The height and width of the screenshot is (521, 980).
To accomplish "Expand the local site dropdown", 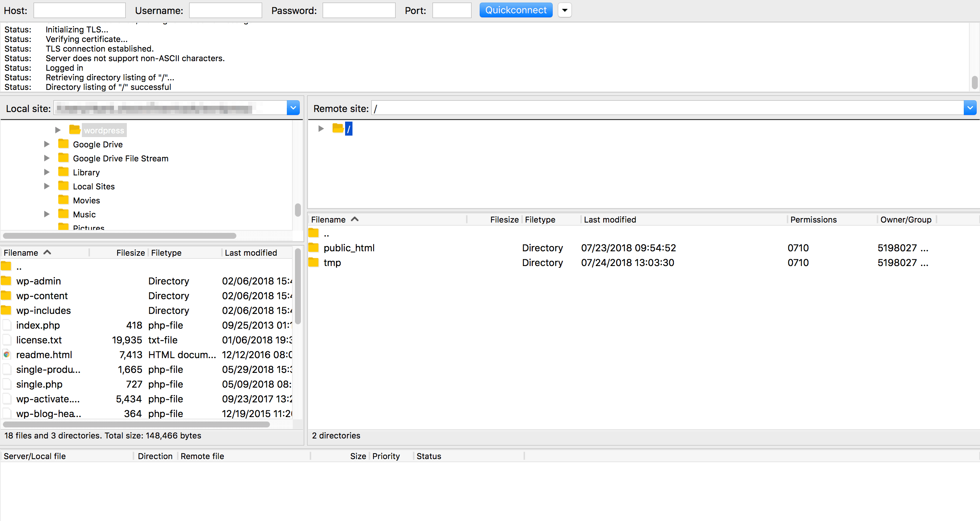I will point(293,109).
